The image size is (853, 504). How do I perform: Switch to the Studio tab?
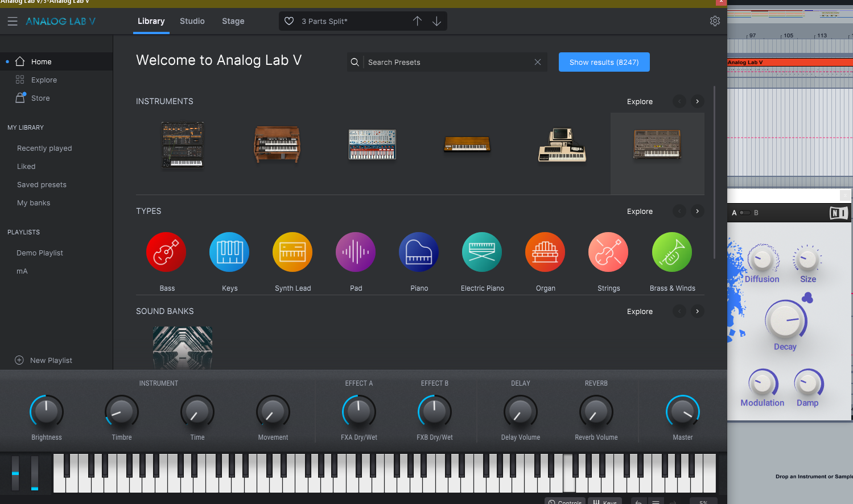[192, 21]
